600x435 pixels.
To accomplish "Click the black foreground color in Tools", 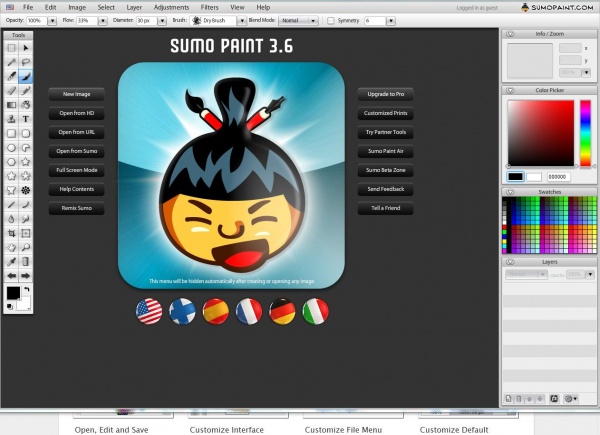I will (x=13, y=293).
